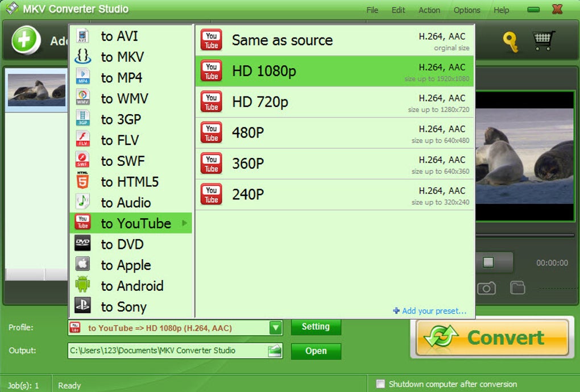Take a snapshot with the camera icon

486,288
